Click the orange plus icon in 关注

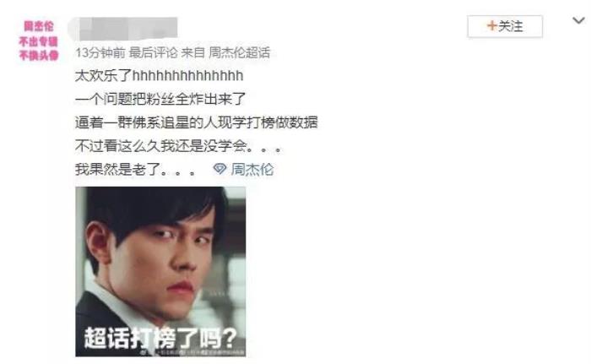492,25
